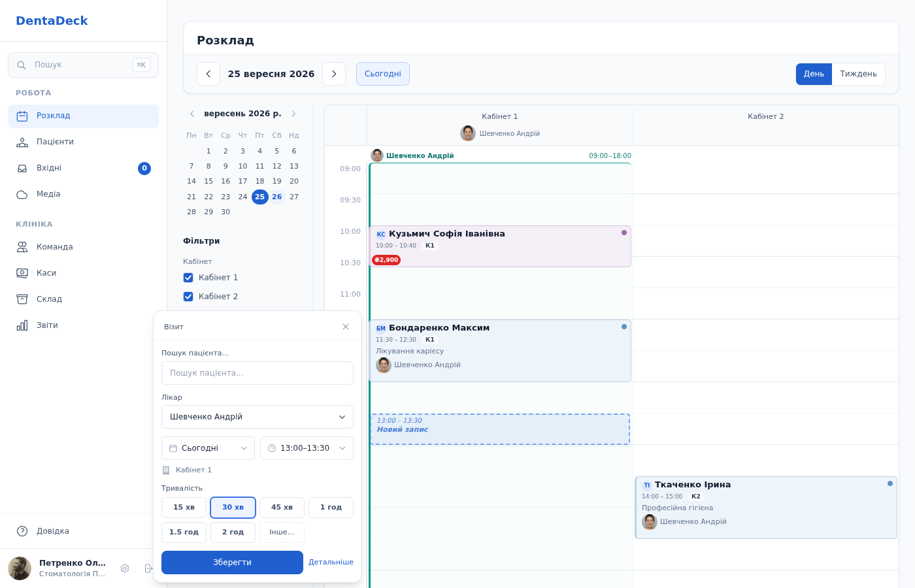Open Довідка help icon

point(22,531)
